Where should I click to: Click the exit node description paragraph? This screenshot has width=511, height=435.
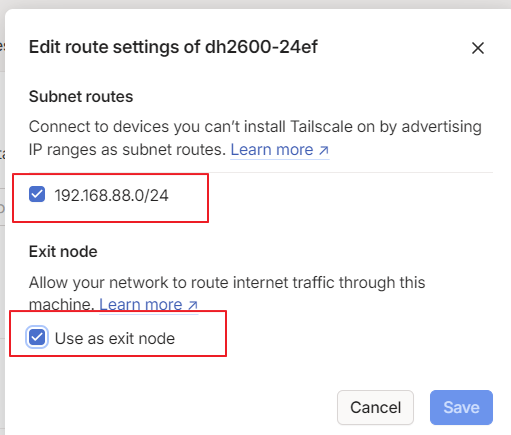(x=227, y=293)
